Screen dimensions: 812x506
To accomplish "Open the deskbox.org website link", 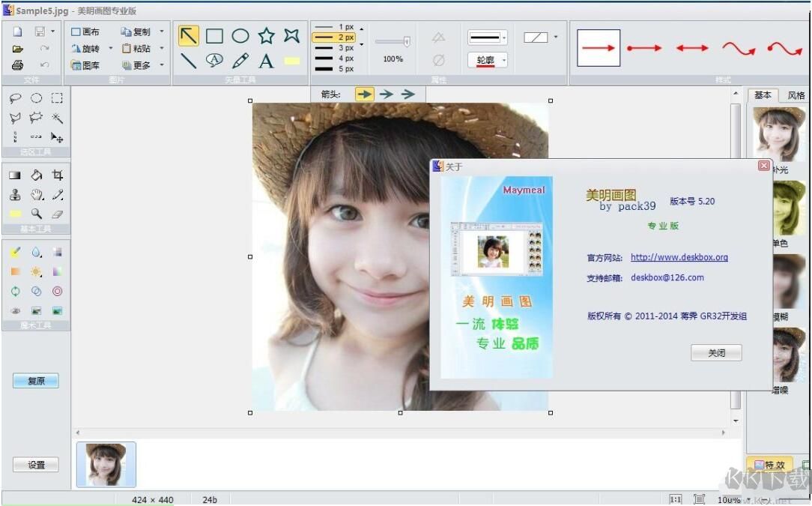I will [x=679, y=257].
